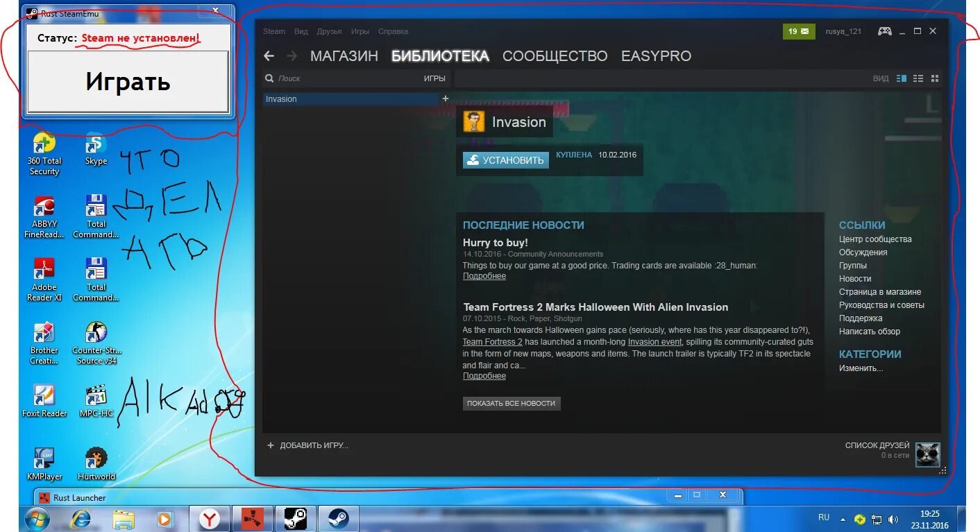Click Изменить under КАТЕГОРИИ

point(861,368)
